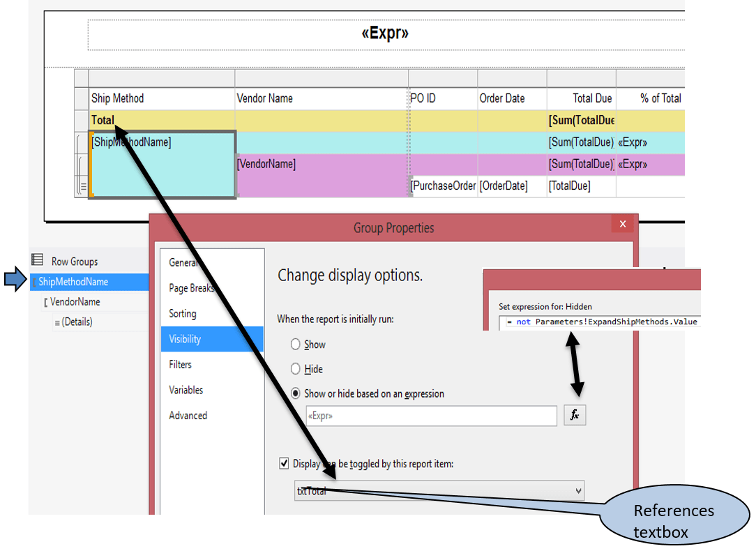The height and width of the screenshot is (551, 756).
Task: Select the Hide radio button
Action: pos(295,368)
